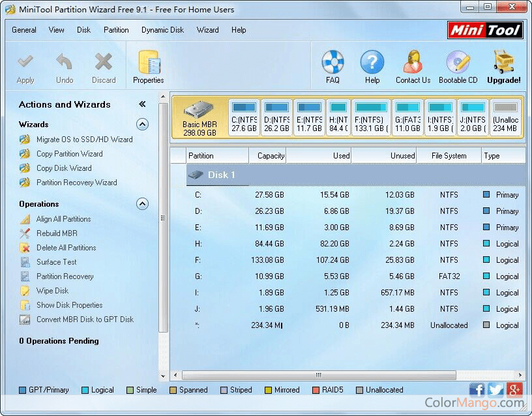This screenshot has width=532, height=416.
Task: Collapse the Wizards section
Action: coord(142,125)
